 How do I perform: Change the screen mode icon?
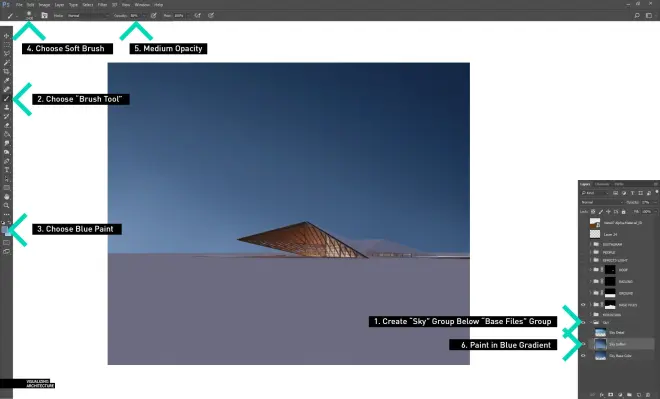point(6,252)
